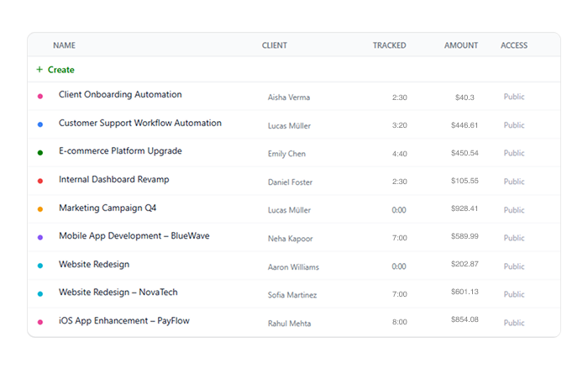This screenshot has width=588, height=369.
Task: Click red dot for Internal Dashboard Revamp
Action: pyautogui.click(x=40, y=181)
